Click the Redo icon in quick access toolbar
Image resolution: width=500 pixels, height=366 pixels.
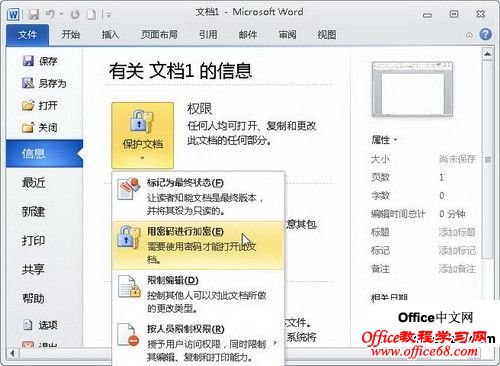tap(75, 14)
